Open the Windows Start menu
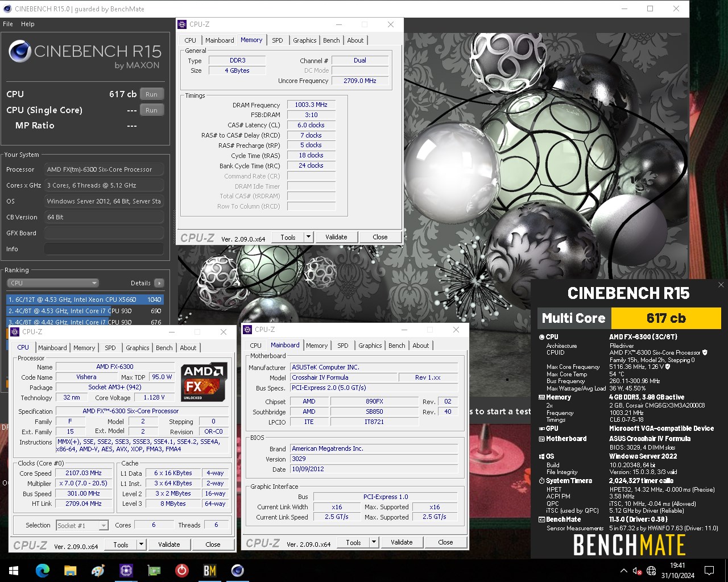 pos(14,570)
